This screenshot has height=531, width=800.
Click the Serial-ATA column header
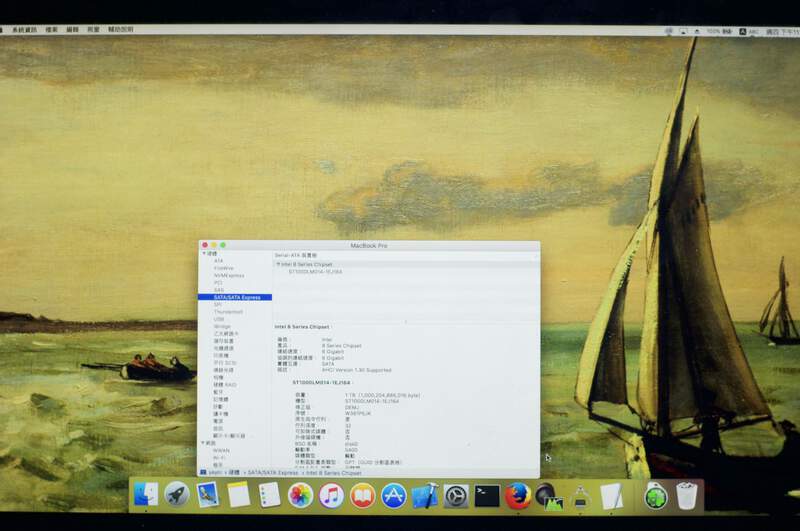tap(296, 255)
